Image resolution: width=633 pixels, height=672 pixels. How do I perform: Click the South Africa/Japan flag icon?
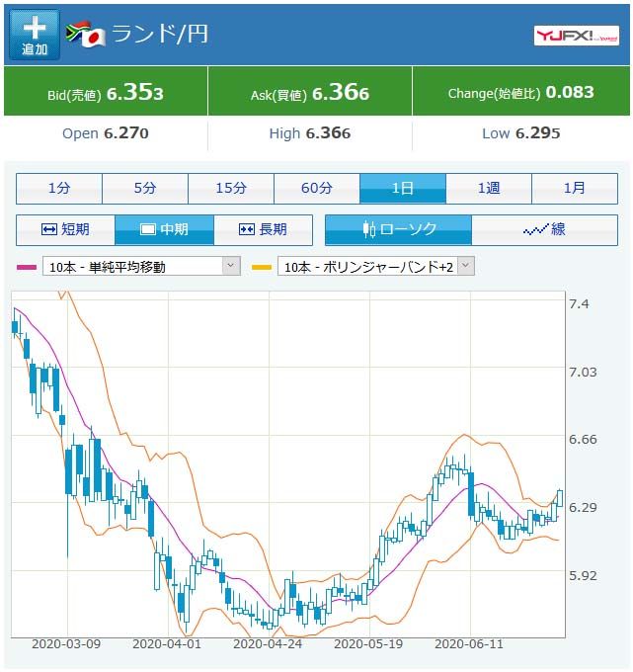(86, 35)
